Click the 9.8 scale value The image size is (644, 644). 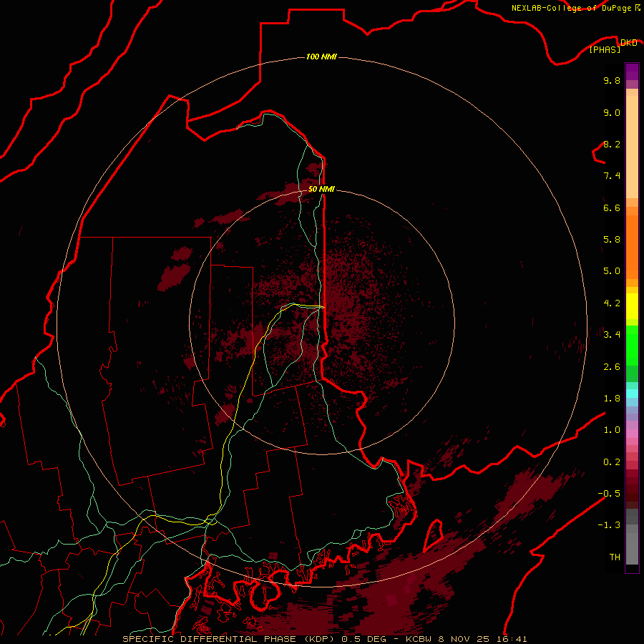click(x=612, y=80)
